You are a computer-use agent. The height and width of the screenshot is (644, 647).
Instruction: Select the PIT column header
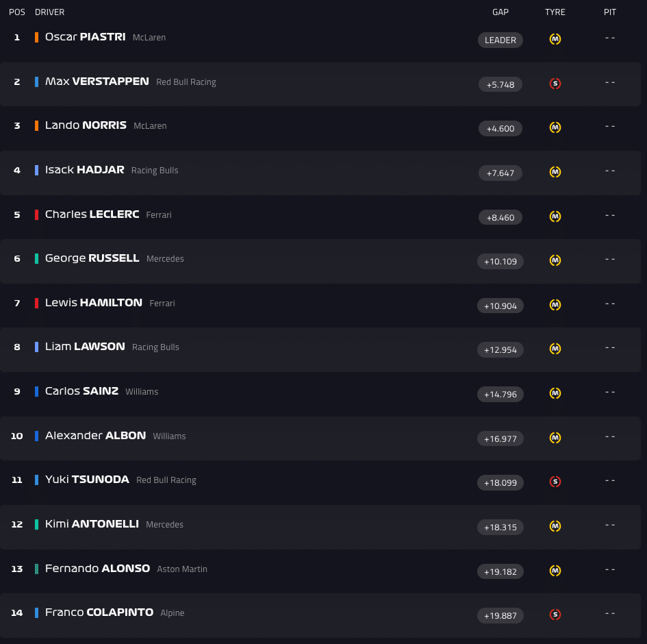pos(610,12)
